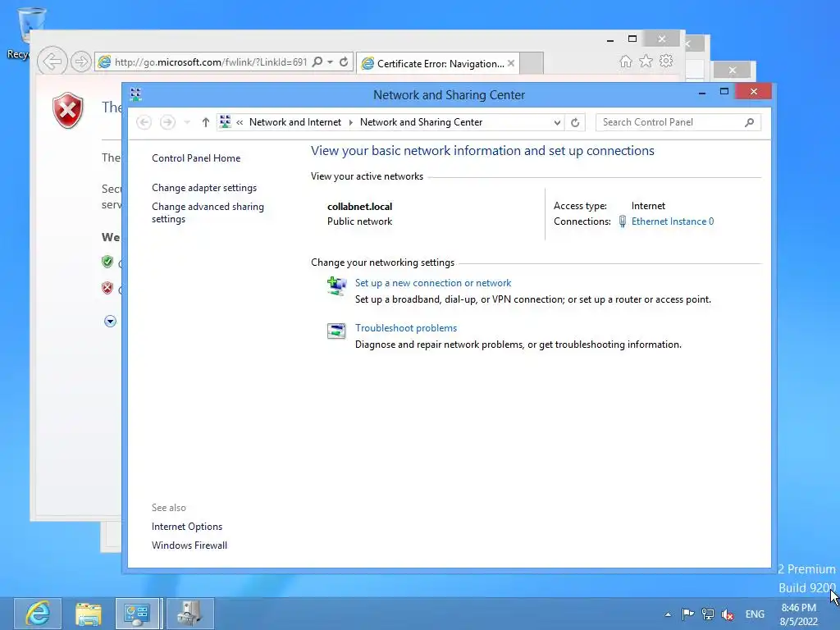Screen dimensions: 840x630
Task: Click the search magnifier in IE address bar
Action: point(317,62)
